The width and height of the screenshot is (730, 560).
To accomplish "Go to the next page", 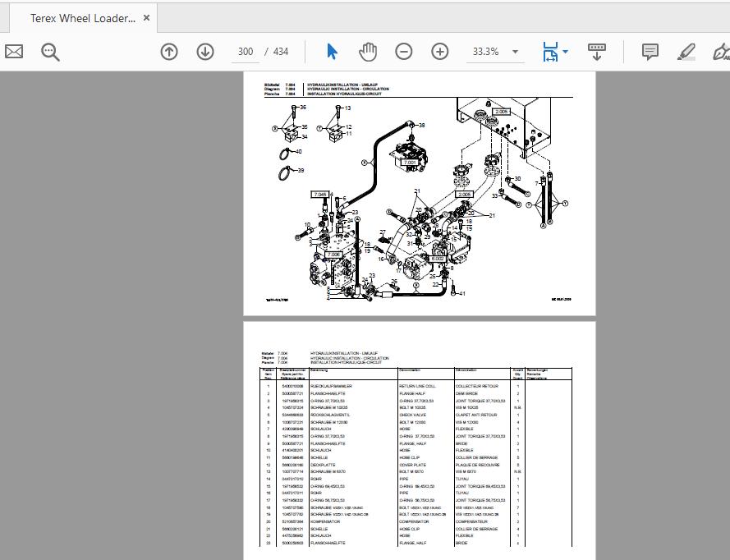I will 204,51.
